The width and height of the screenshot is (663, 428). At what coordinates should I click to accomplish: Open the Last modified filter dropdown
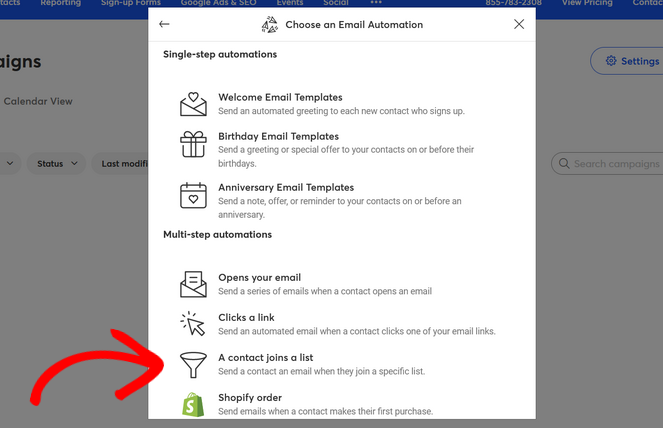(120, 164)
